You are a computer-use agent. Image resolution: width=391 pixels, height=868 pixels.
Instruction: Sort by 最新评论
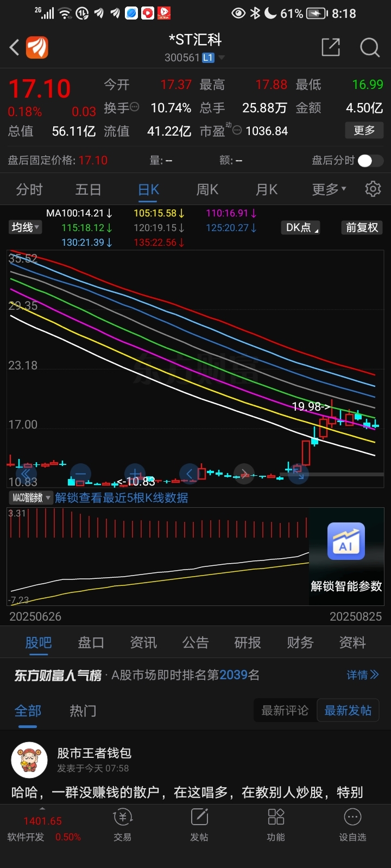coord(285,711)
